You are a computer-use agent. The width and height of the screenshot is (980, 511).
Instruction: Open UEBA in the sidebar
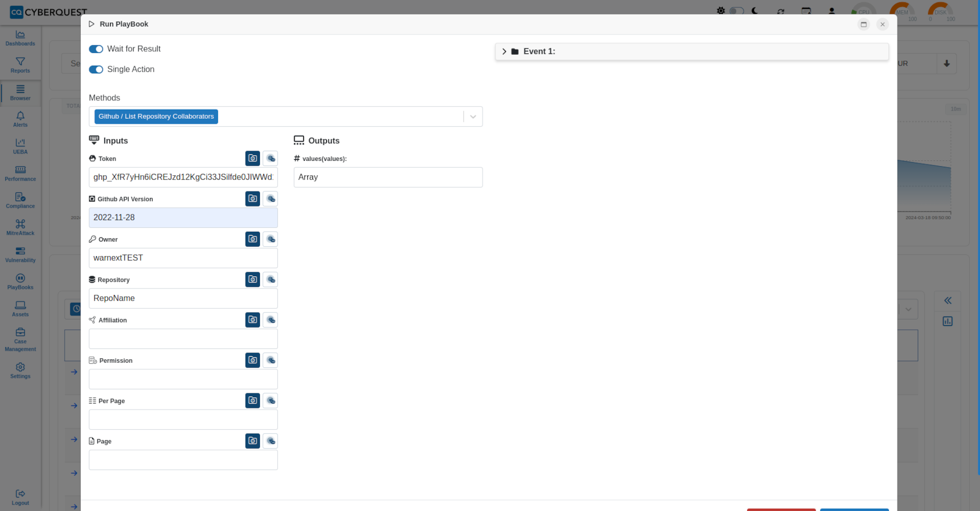[20, 146]
